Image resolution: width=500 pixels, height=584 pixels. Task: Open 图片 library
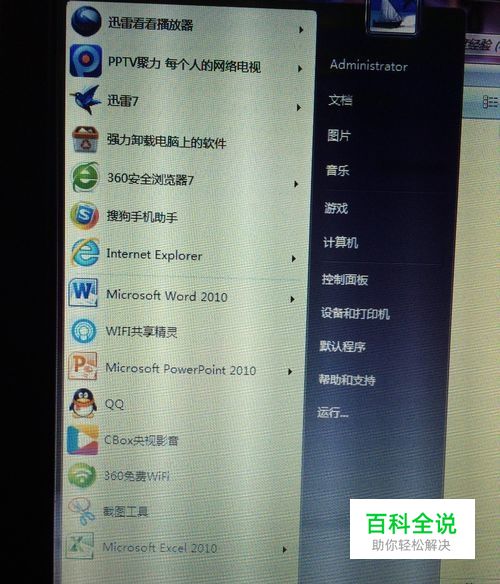[339, 135]
